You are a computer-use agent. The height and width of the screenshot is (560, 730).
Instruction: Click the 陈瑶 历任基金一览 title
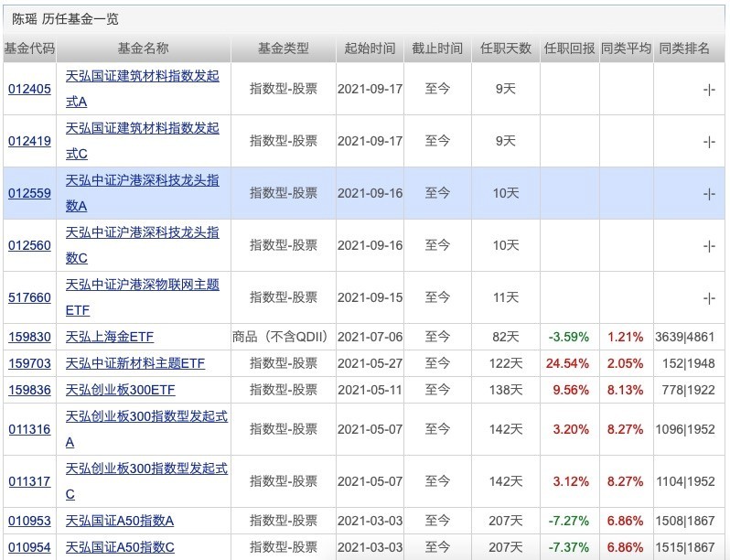(x=65, y=19)
